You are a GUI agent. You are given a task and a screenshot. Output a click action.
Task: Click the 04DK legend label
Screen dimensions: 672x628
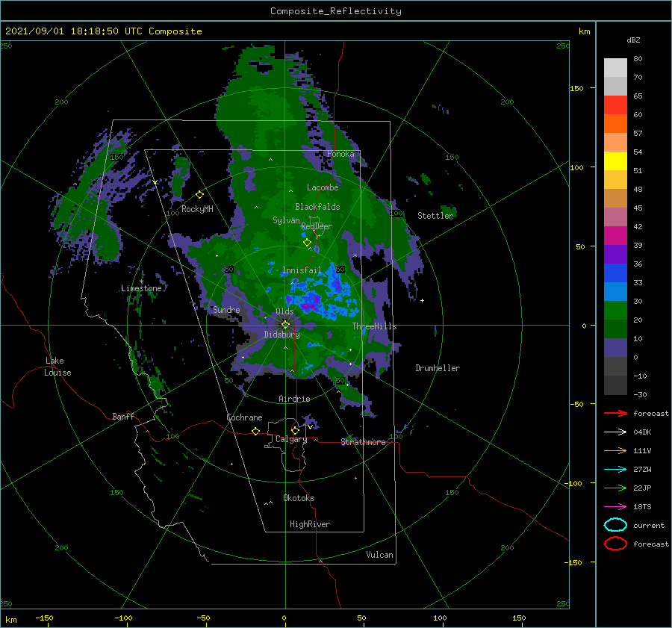(x=642, y=432)
